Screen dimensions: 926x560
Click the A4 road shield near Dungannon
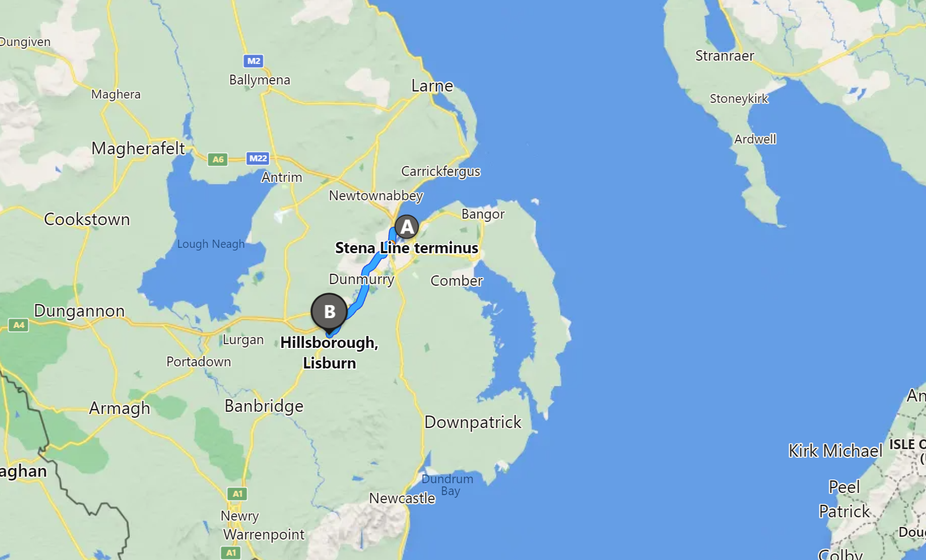(18, 325)
